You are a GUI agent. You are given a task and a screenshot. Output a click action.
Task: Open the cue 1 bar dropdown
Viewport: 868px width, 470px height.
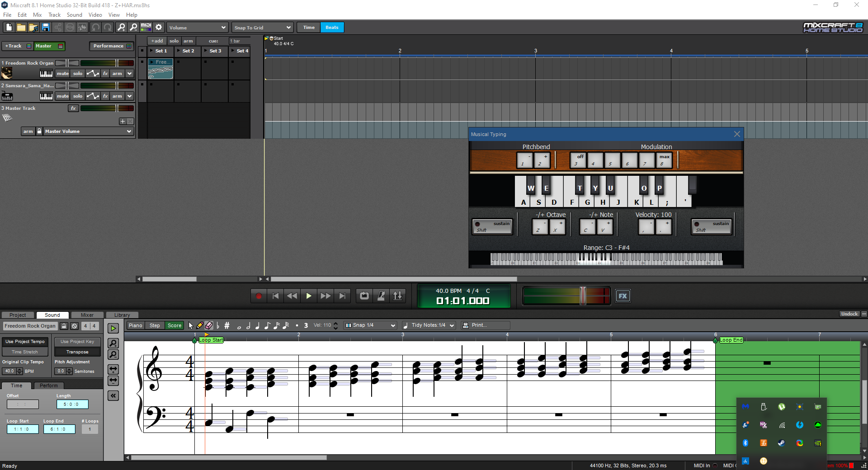239,41
